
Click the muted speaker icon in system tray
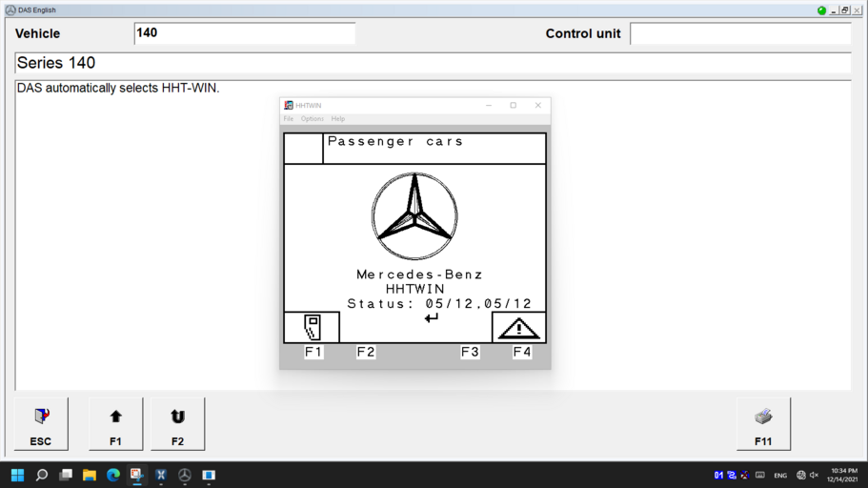tap(815, 476)
